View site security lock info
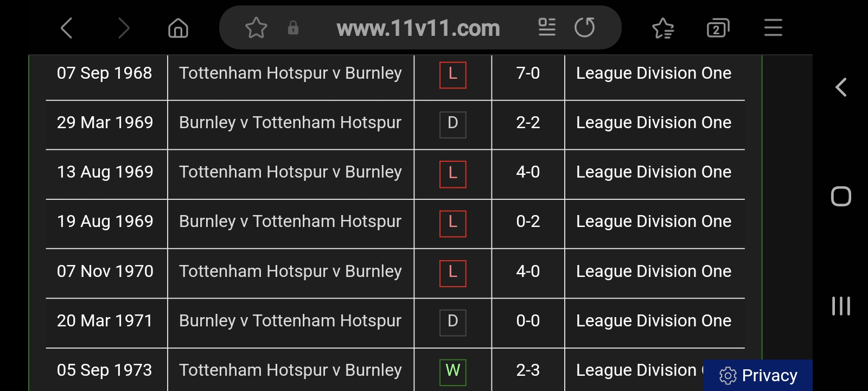The width and height of the screenshot is (868, 391). pos(293,28)
